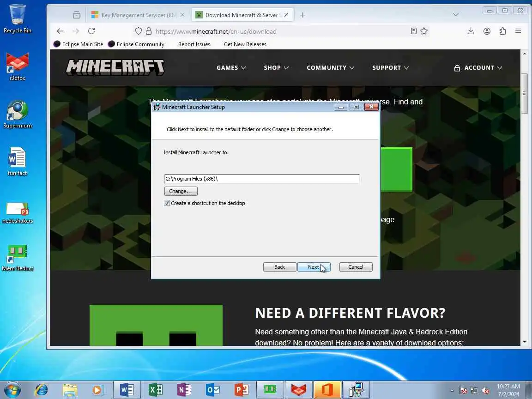Open OneNote from taskbar
The width and height of the screenshot is (532, 399).
[184, 390]
